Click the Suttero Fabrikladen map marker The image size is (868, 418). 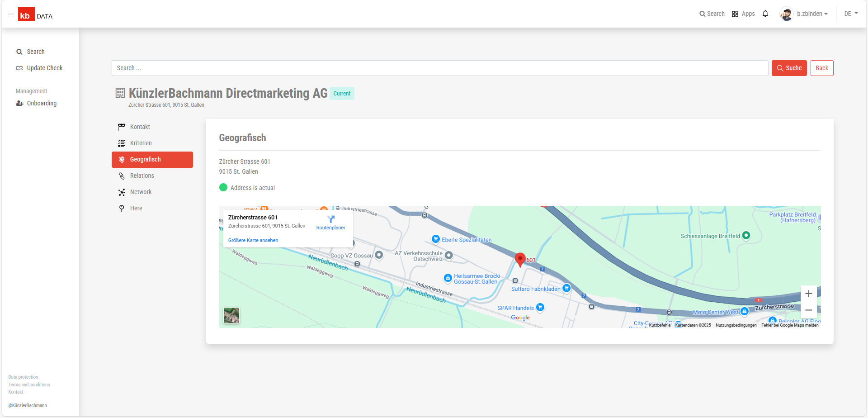point(566,288)
